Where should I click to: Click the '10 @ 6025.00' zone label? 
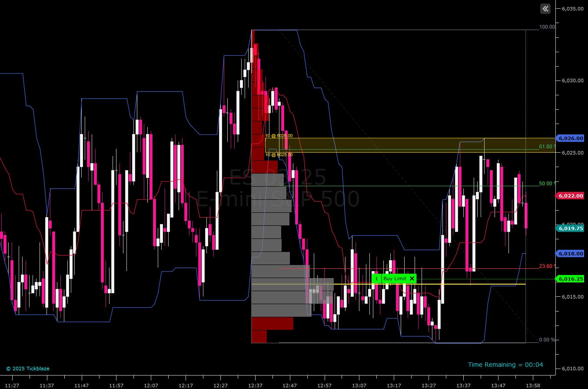click(279, 155)
